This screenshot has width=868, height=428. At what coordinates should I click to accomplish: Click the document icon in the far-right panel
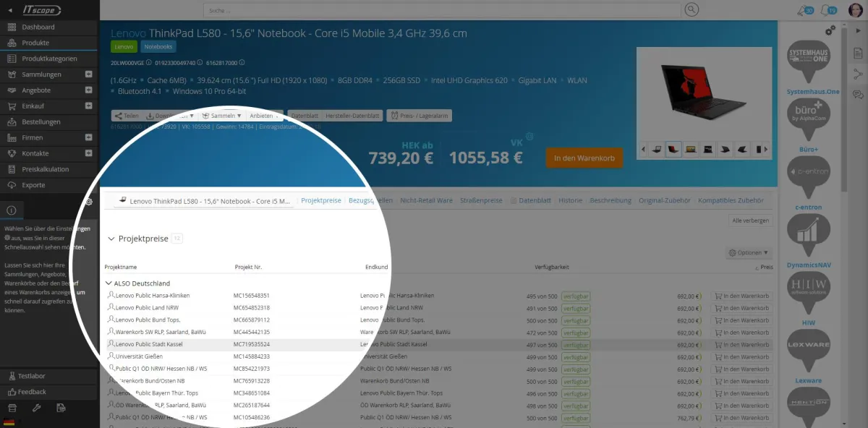(859, 53)
